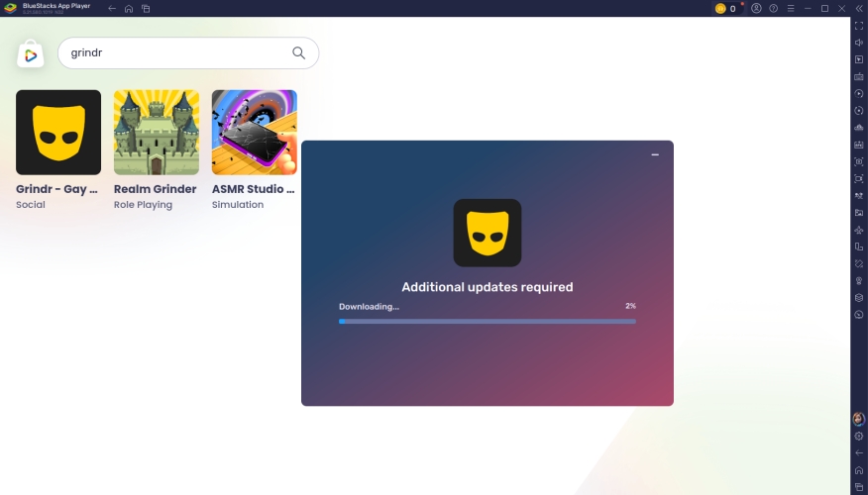Minimize the Additional updates dialog
The width and height of the screenshot is (868, 495).
click(655, 154)
